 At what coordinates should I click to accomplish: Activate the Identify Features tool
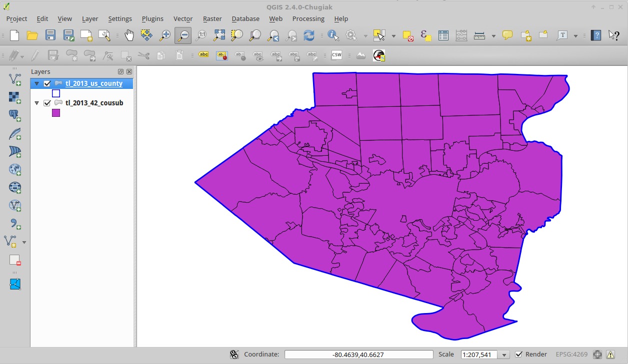[333, 35]
